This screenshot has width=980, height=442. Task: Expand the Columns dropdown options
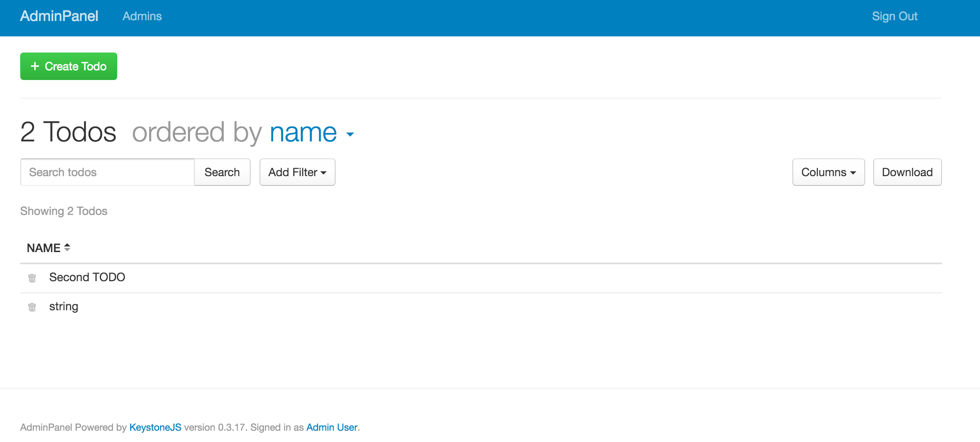[828, 172]
